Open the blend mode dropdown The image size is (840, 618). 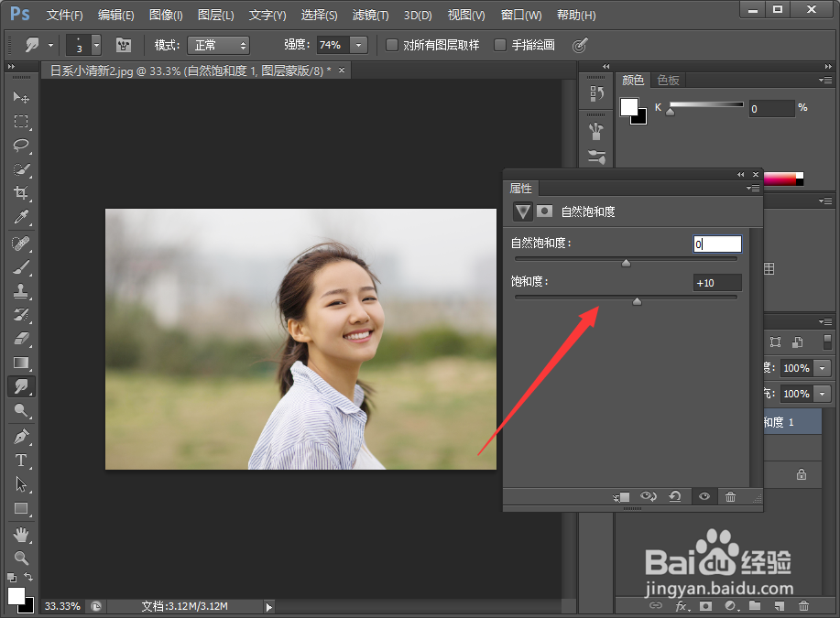point(219,45)
